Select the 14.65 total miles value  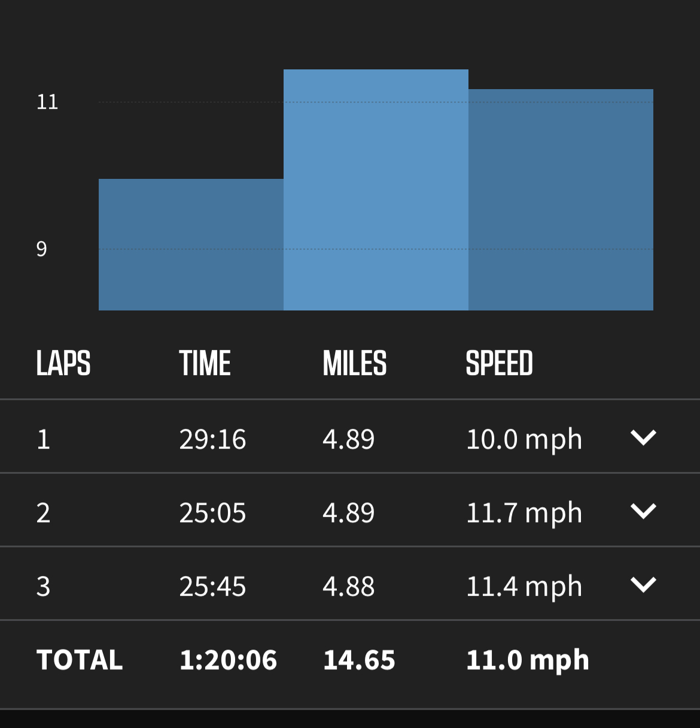pyautogui.click(x=359, y=660)
